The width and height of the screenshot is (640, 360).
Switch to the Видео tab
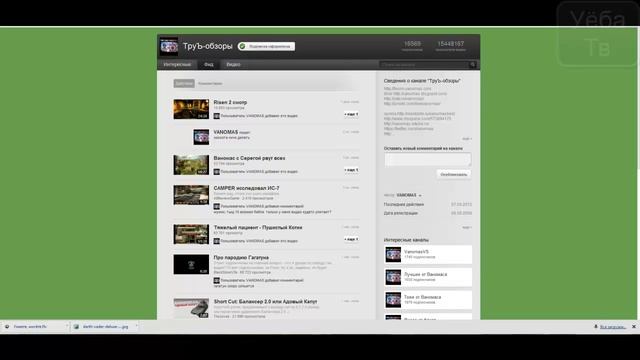coord(233,64)
